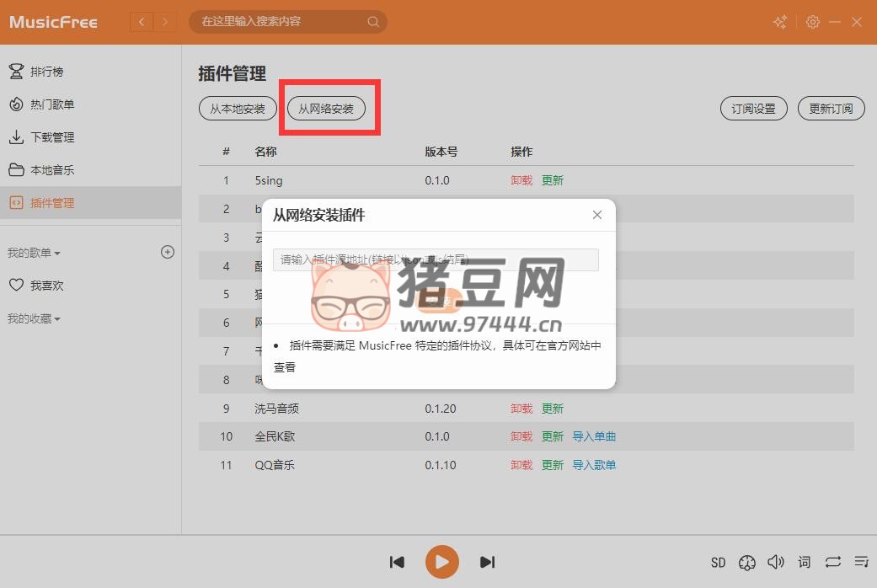Collapse the 我的歌单 section
This screenshot has height=588, width=877.
[34, 253]
